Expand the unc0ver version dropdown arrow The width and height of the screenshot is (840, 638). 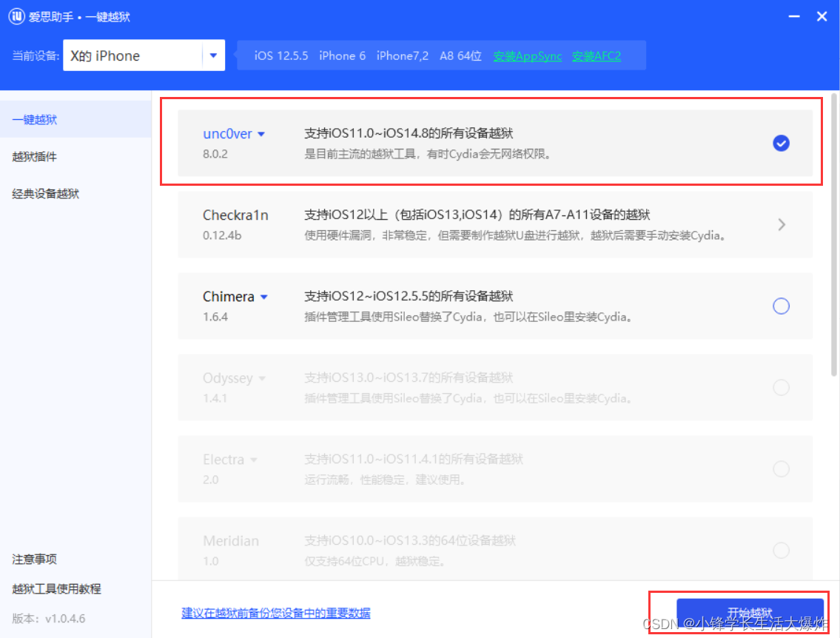click(x=261, y=135)
